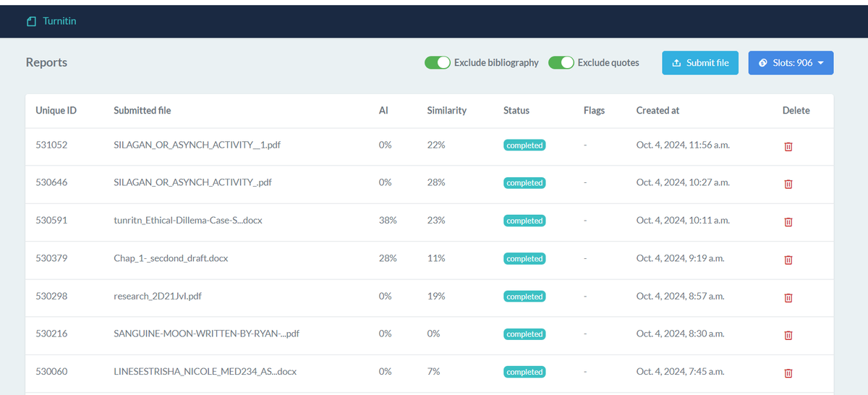
Task: Click the AI column header
Action: (383, 111)
